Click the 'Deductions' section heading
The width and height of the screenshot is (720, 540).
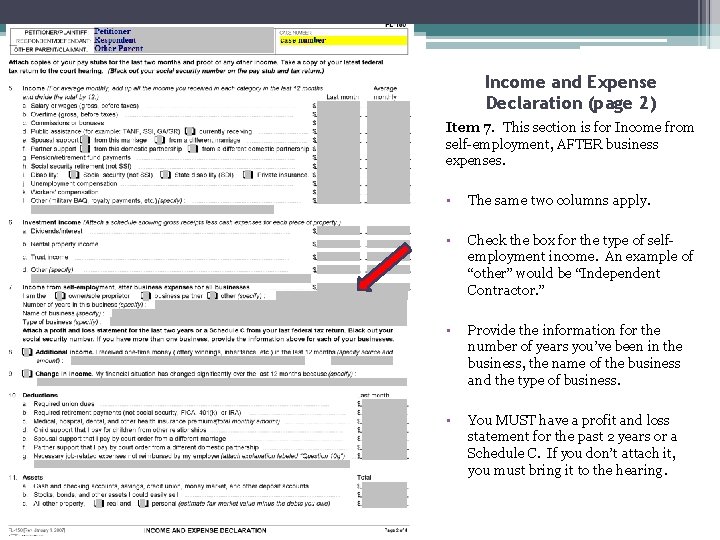point(40,395)
